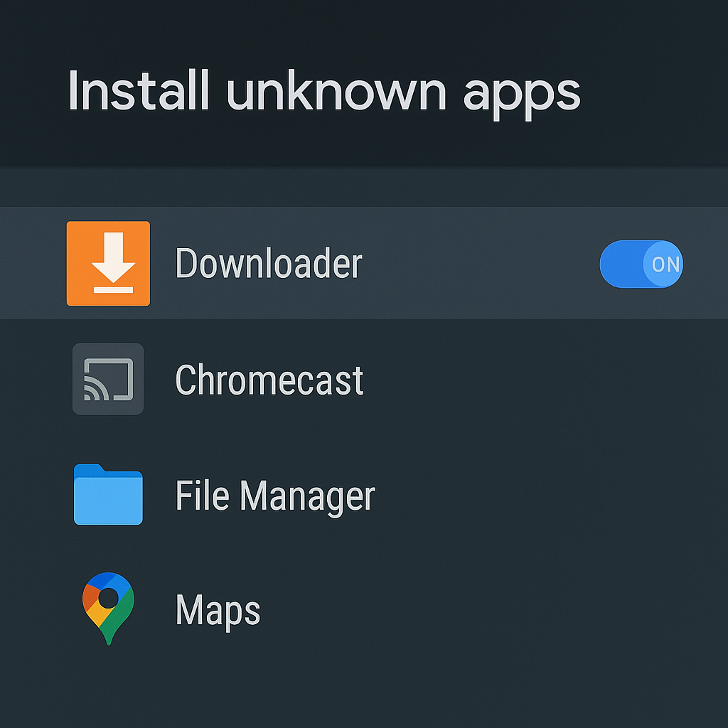Image resolution: width=728 pixels, height=728 pixels.
Task: Click the Chromecast cast icon
Action: pos(108,379)
